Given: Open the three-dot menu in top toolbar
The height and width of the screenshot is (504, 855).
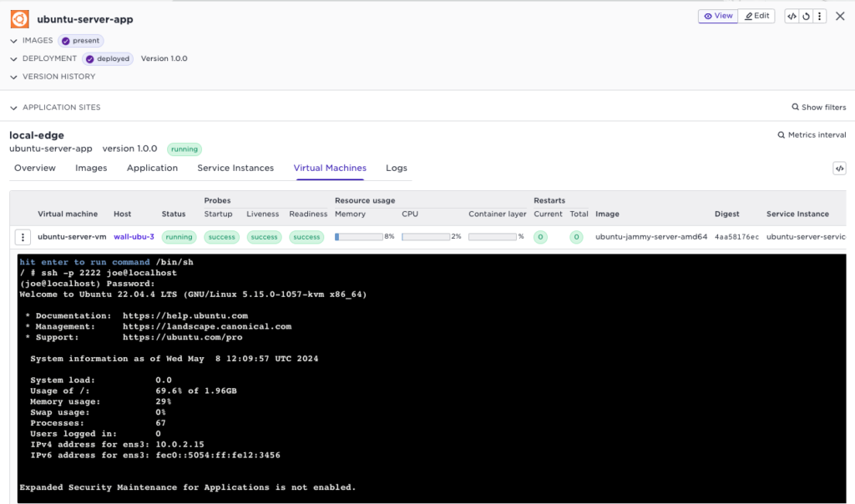Looking at the screenshot, I should pos(820,16).
